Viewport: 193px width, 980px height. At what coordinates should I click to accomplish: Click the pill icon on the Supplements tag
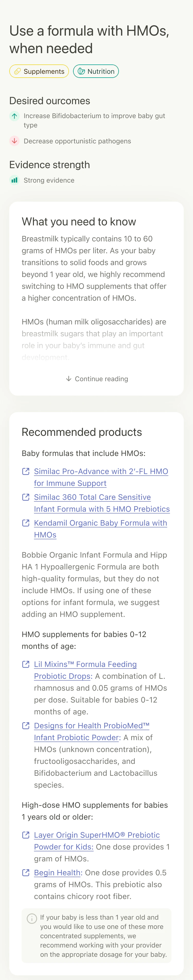click(16, 71)
